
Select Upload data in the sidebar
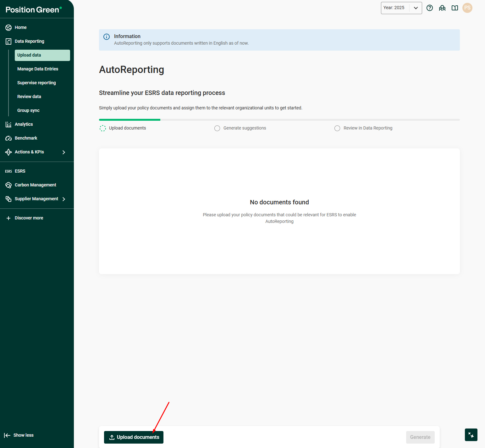coord(42,55)
